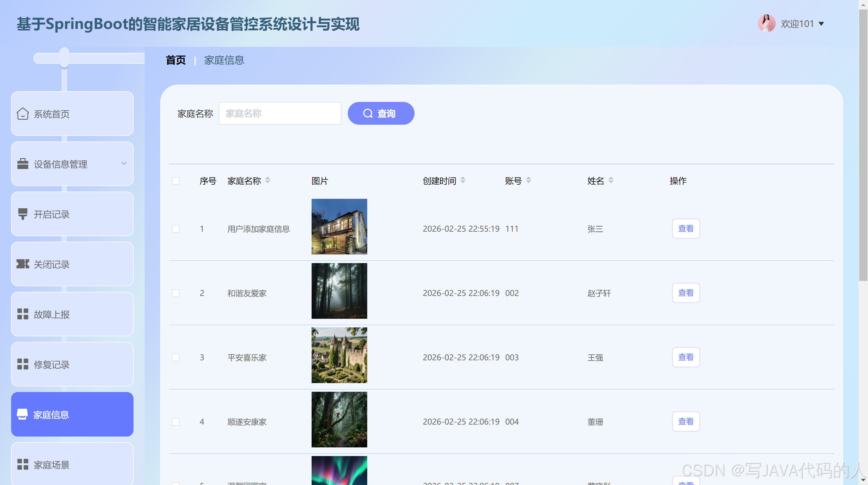The image size is (868, 485).
Task: Click the home icon beside 系统首页
Action: (x=23, y=114)
